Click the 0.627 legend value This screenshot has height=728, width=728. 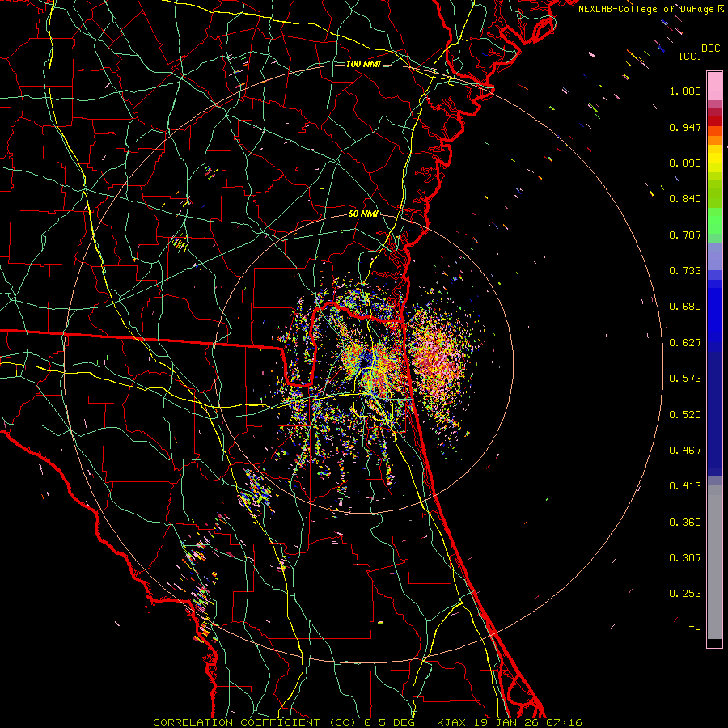(x=685, y=343)
